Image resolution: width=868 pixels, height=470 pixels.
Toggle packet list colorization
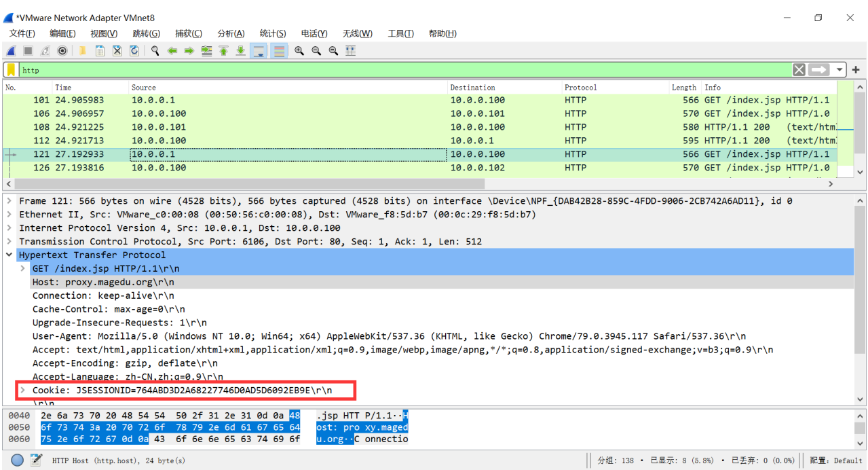278,51
